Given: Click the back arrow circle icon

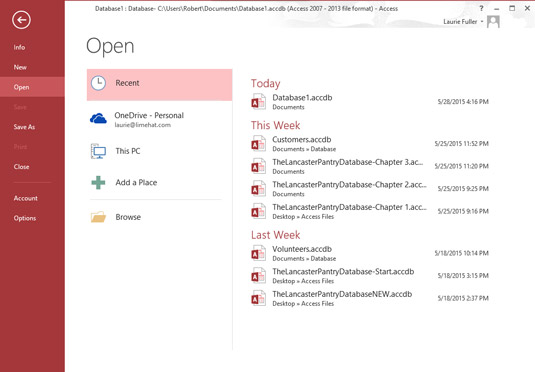Looking at the screenshot, I should [21, 20].
